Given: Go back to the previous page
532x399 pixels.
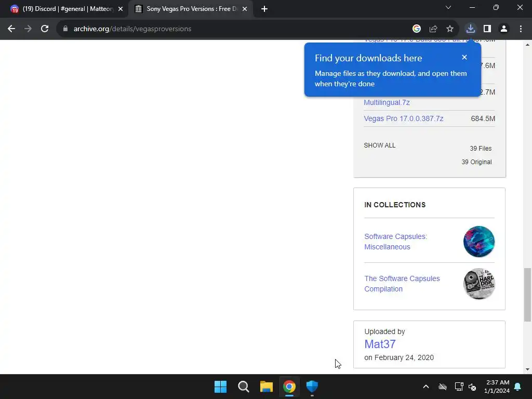Looking at the screenshot, I should tap(11, 29).
